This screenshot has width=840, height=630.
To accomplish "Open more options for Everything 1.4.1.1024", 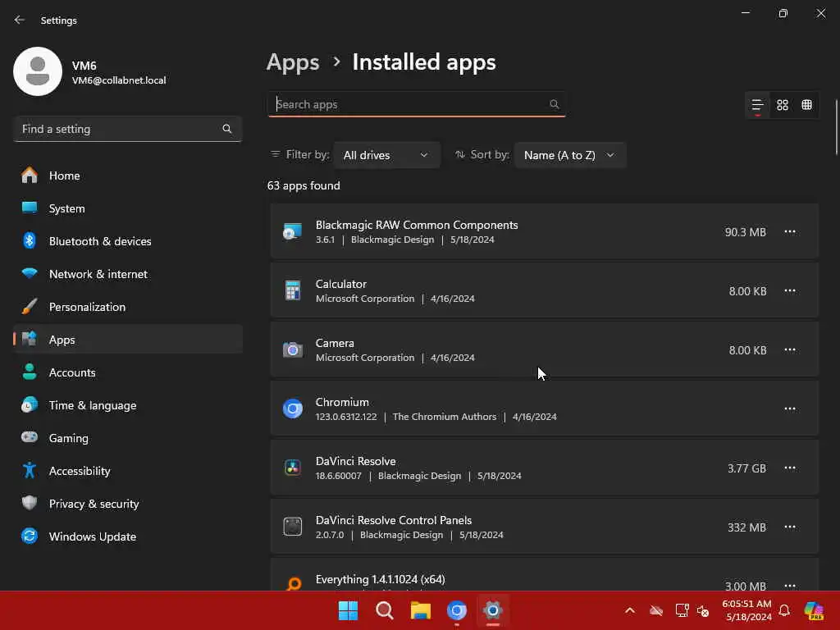I will (790, 585).
